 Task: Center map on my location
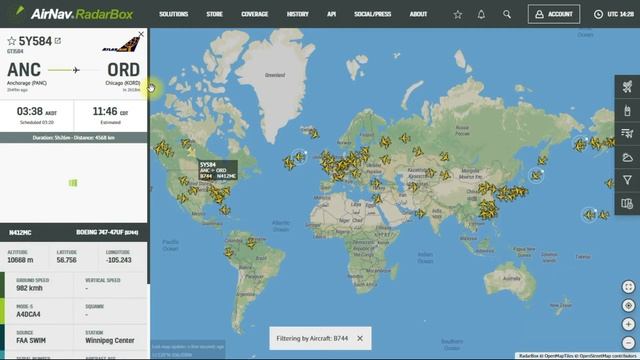(x=629, y=306)
